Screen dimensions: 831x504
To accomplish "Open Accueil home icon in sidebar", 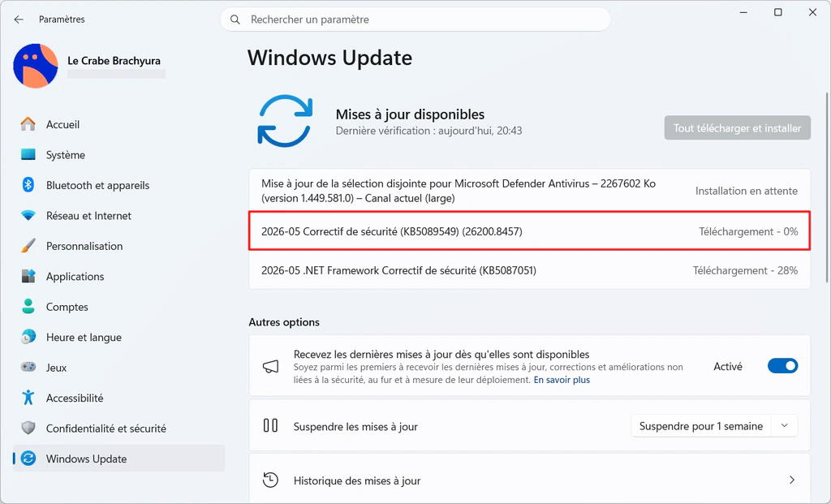I will [x=28, y=124].
